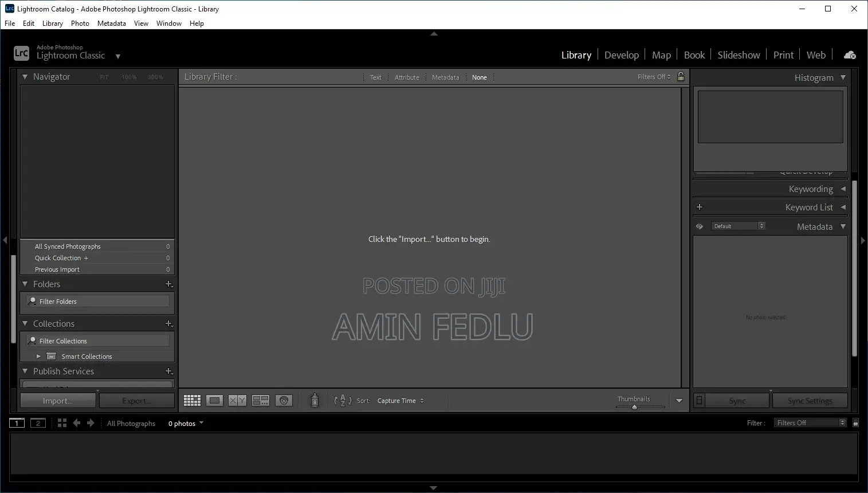
Task: Enable the None filter option
Action: (x=479, y=77)
